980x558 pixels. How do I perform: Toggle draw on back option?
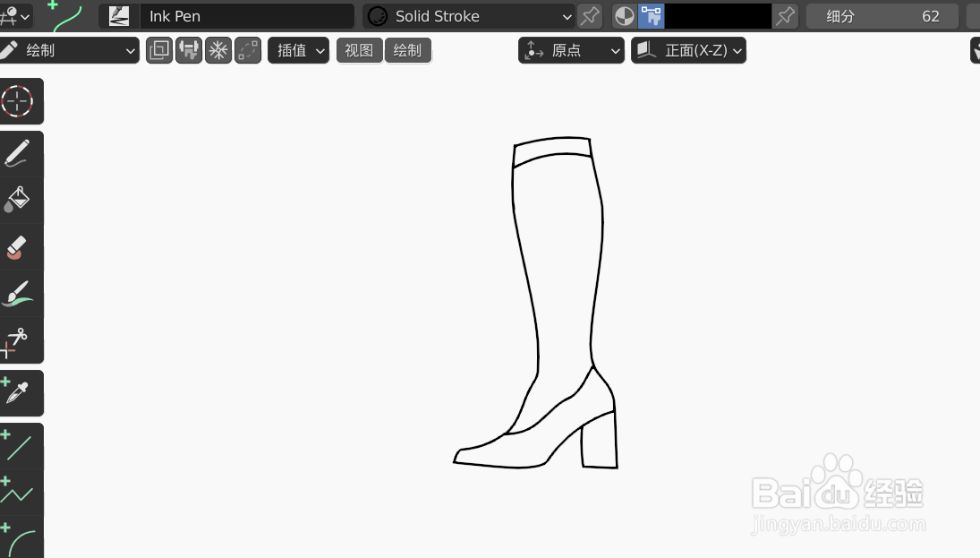159,51
